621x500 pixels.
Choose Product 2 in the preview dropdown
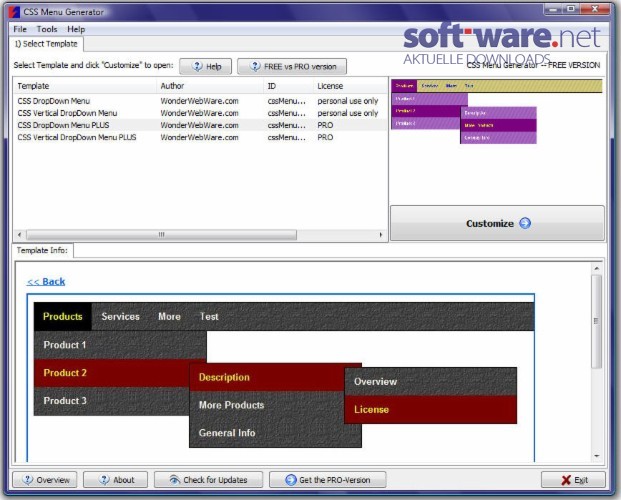[112, 373]
